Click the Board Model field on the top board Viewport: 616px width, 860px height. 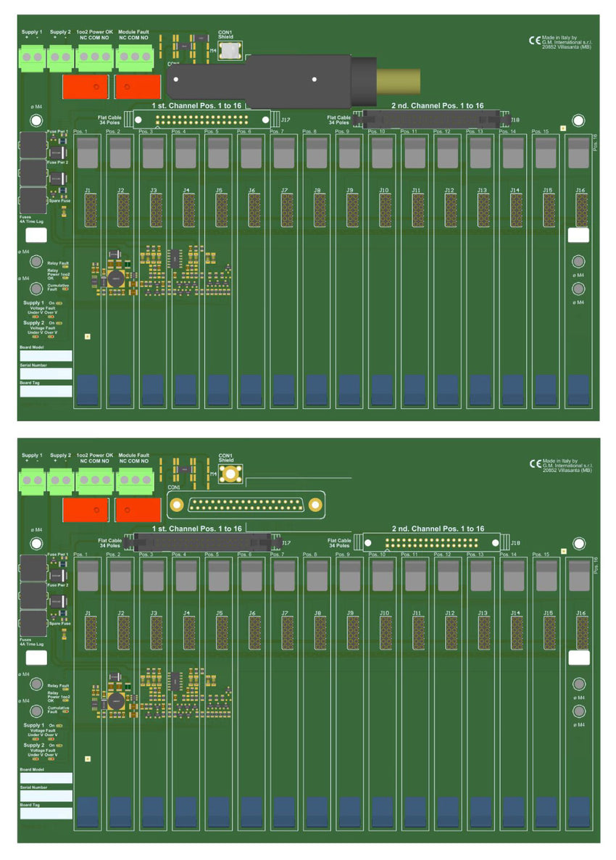[46, 356]
